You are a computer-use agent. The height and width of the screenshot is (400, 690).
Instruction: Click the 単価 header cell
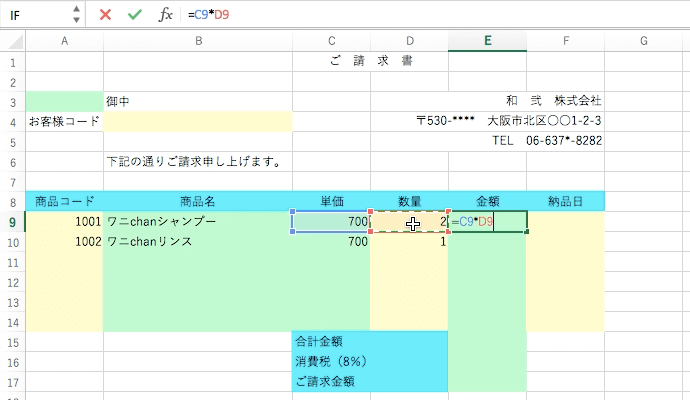(332, 202)
